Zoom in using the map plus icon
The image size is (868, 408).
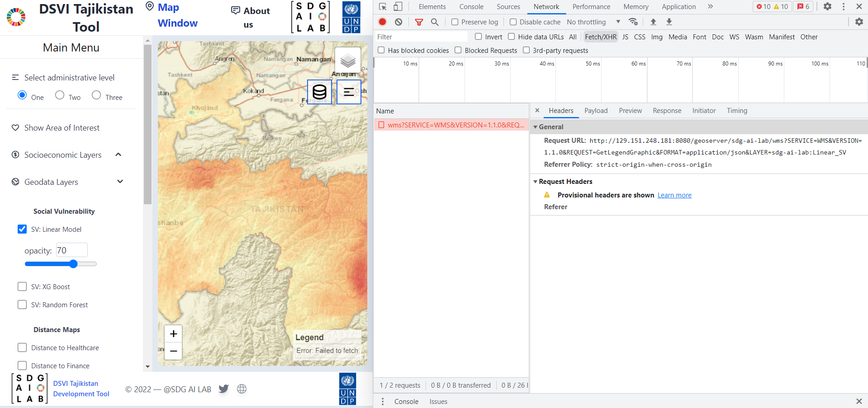pyautogui.click(x=173, y=333)
